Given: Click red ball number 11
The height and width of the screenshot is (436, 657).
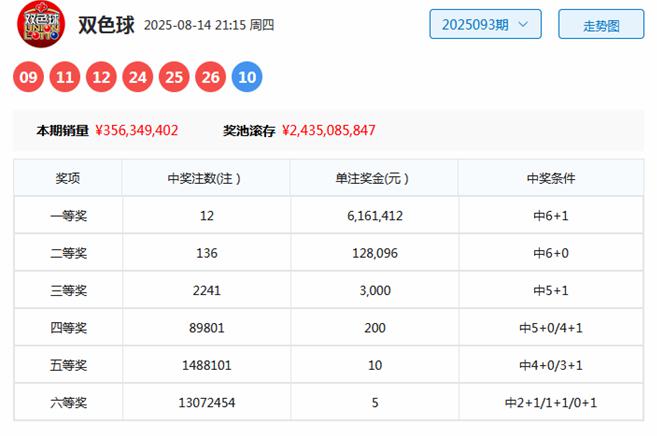Looking at the screenshot, I should click(x=66, y=76).
